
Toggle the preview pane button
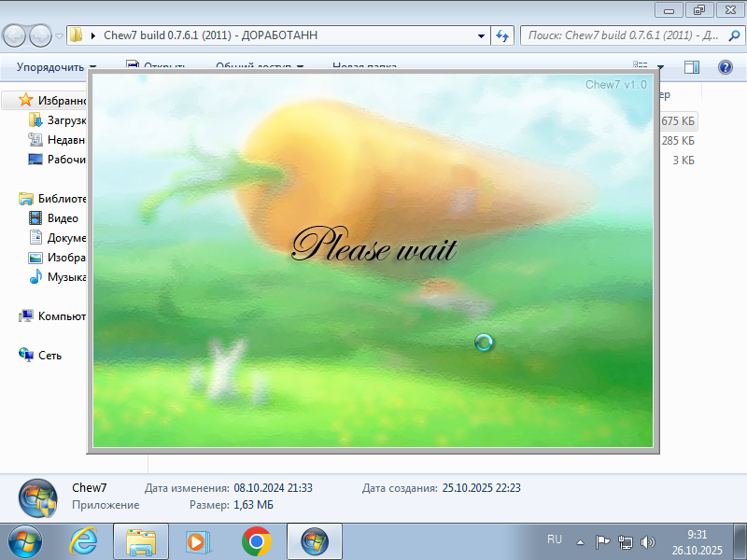(x=692, y=67)
